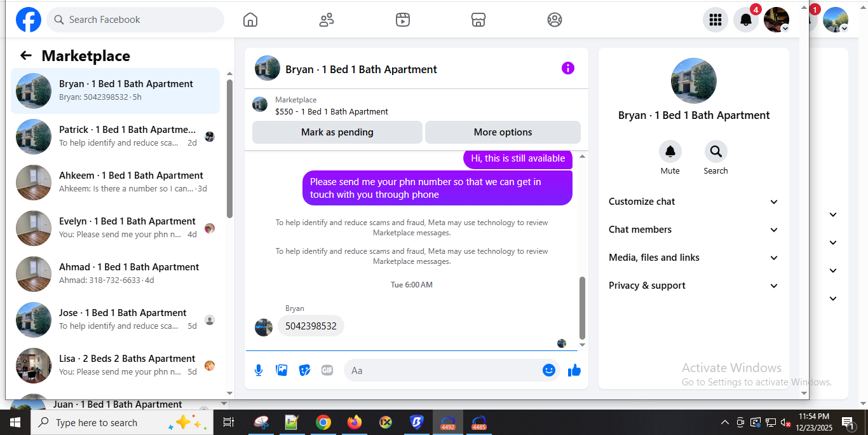
Task: Open Ahkeem's apartment conversation
Action: [x=116, y=182]
